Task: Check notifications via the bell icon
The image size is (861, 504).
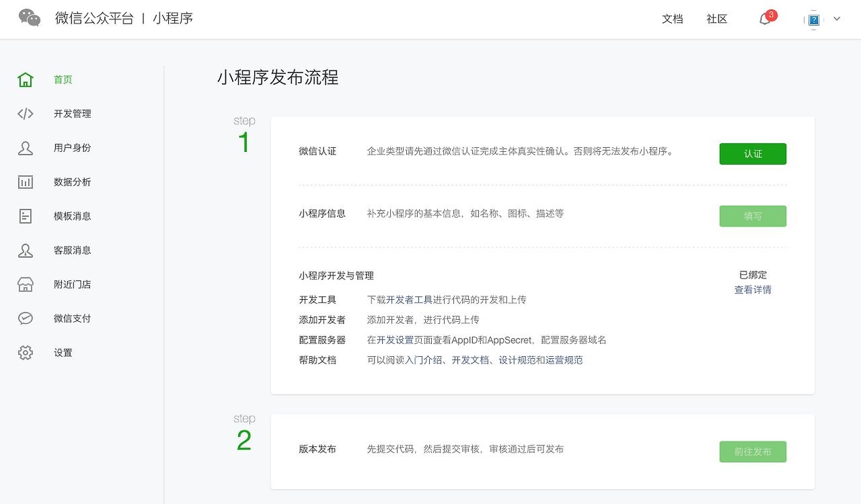Action: point(764,19)
